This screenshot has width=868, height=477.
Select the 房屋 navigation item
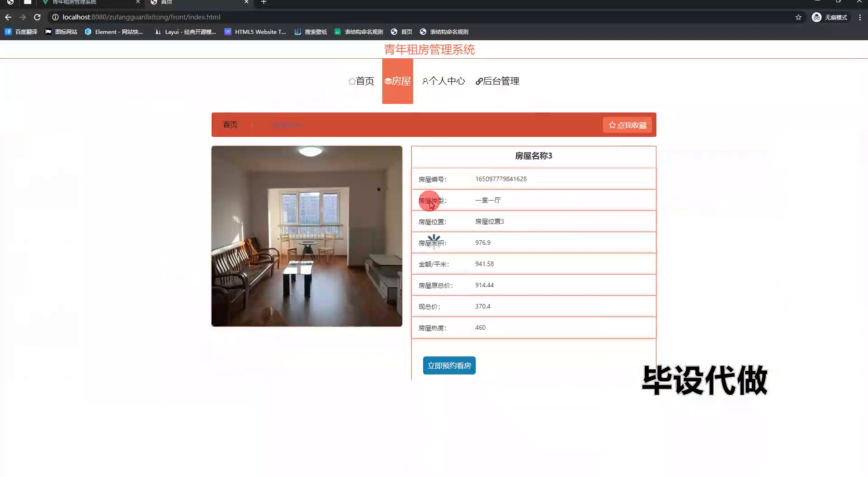(397, 81)
